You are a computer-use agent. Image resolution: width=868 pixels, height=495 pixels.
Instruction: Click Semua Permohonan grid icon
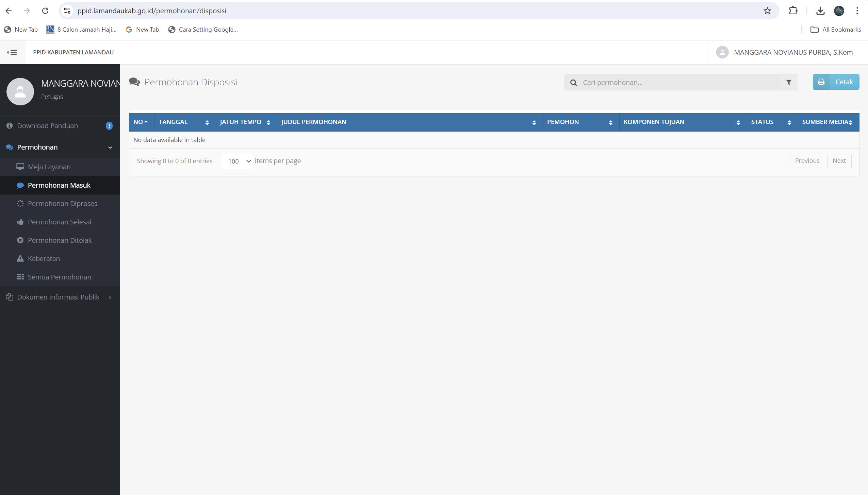[20, 277]
